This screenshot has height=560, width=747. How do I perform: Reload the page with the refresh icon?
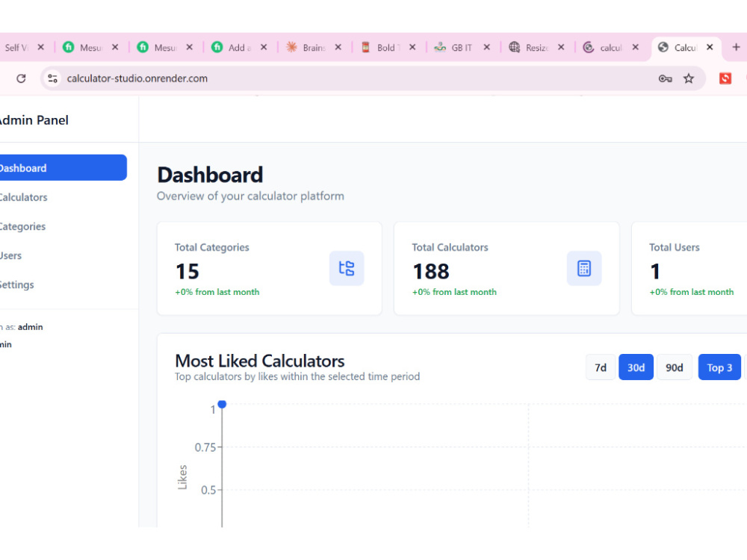pyautogui.click(x=21, y=78)
